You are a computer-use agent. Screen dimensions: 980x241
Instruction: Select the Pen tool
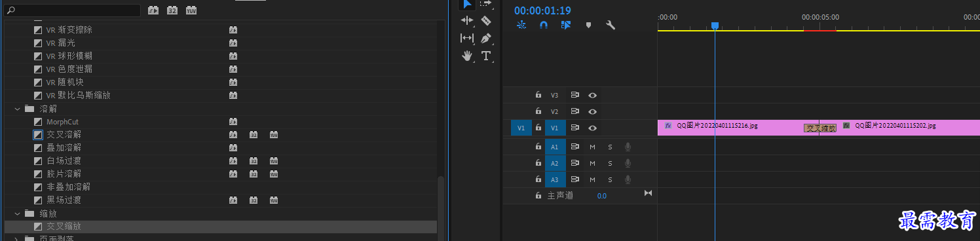(486, 39)
